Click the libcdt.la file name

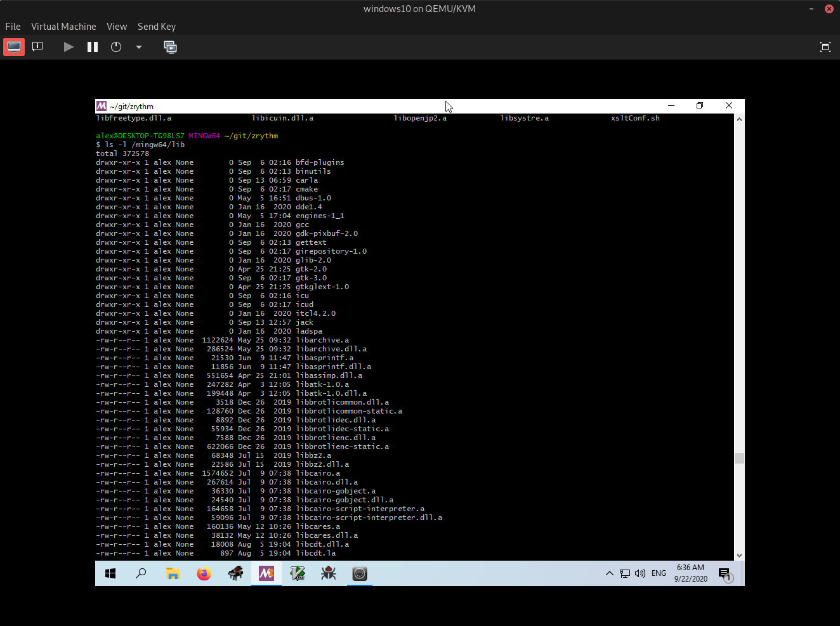click(316, 553)
